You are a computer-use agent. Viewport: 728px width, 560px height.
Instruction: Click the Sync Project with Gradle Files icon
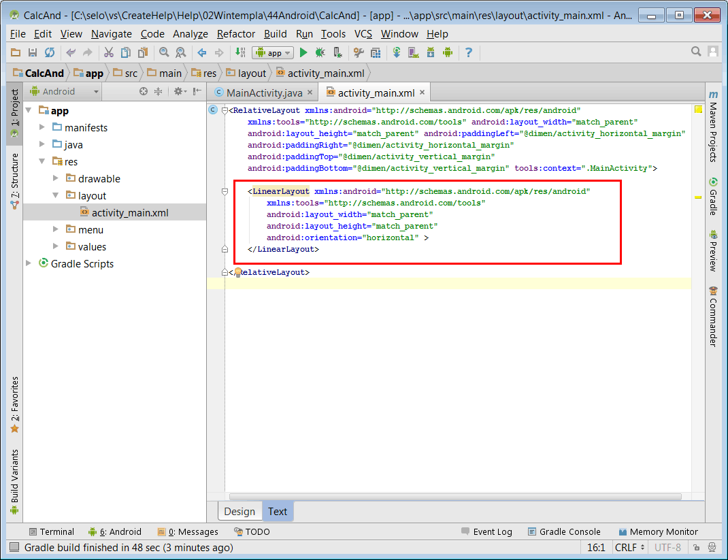(x=397, y=52)
